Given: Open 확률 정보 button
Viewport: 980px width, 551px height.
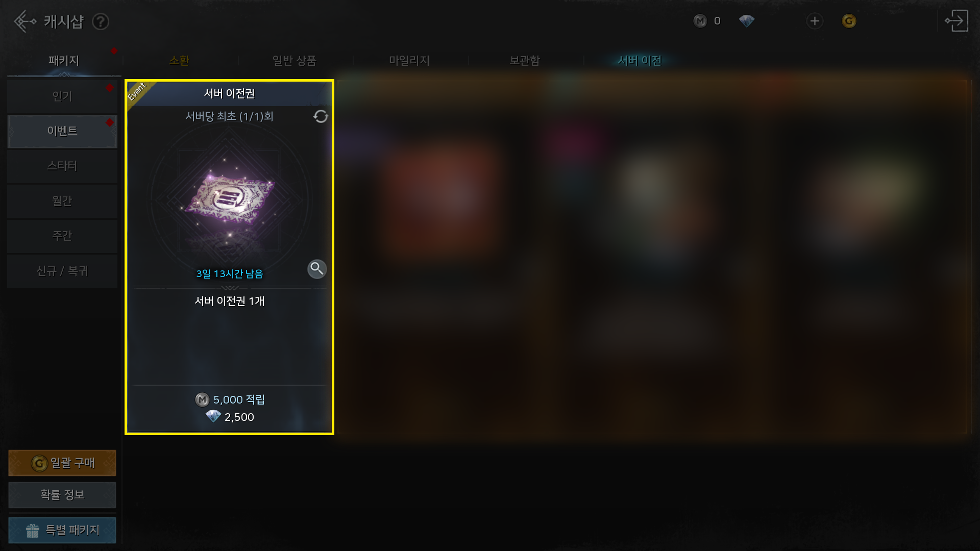Looking at the screenshot, I should click(x=62, y=495).
